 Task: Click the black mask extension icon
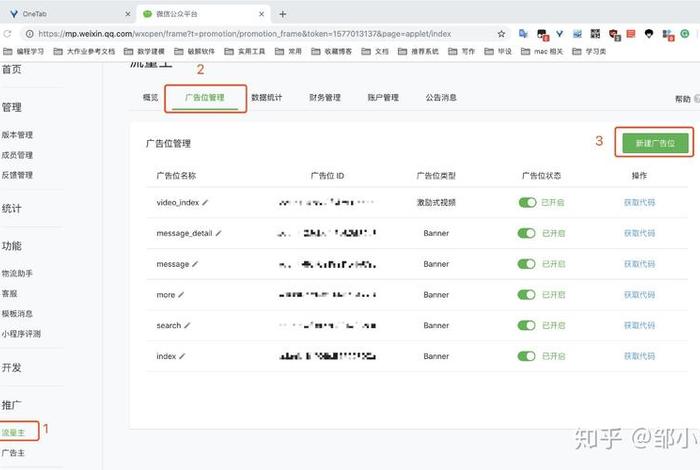tap(649, 34)
